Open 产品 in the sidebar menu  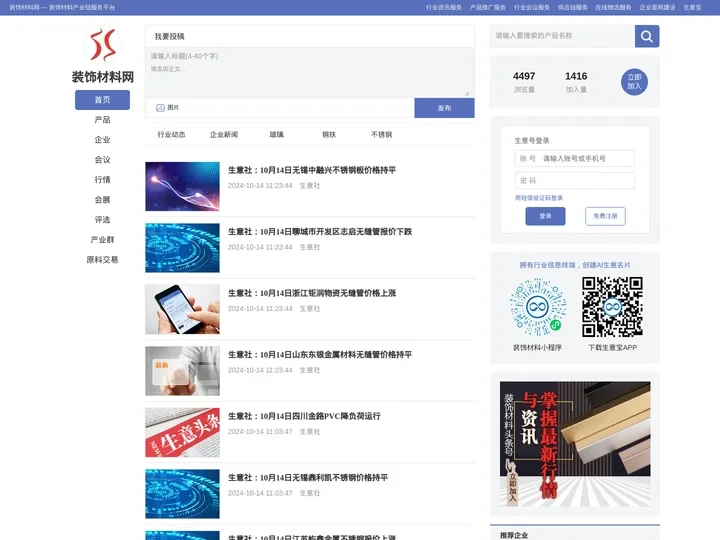click(102, 120)
